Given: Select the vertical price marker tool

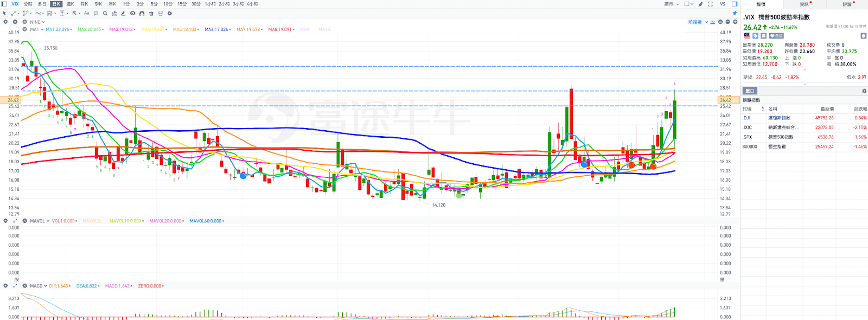Looking at the screenshot, I should click(63, 13).
